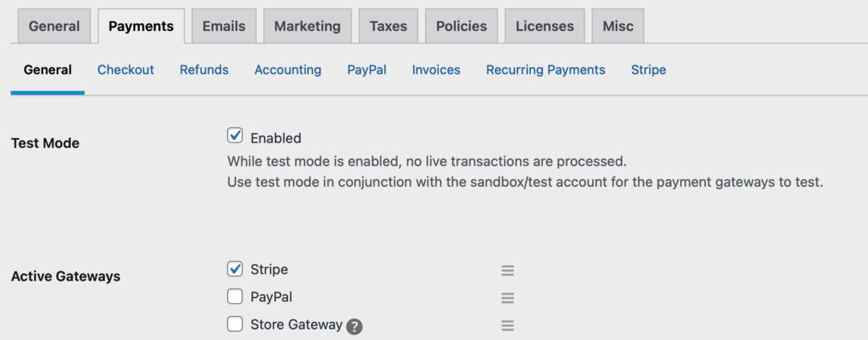Open the Misc settings tab
868x340 pixels.
point(618,26)
